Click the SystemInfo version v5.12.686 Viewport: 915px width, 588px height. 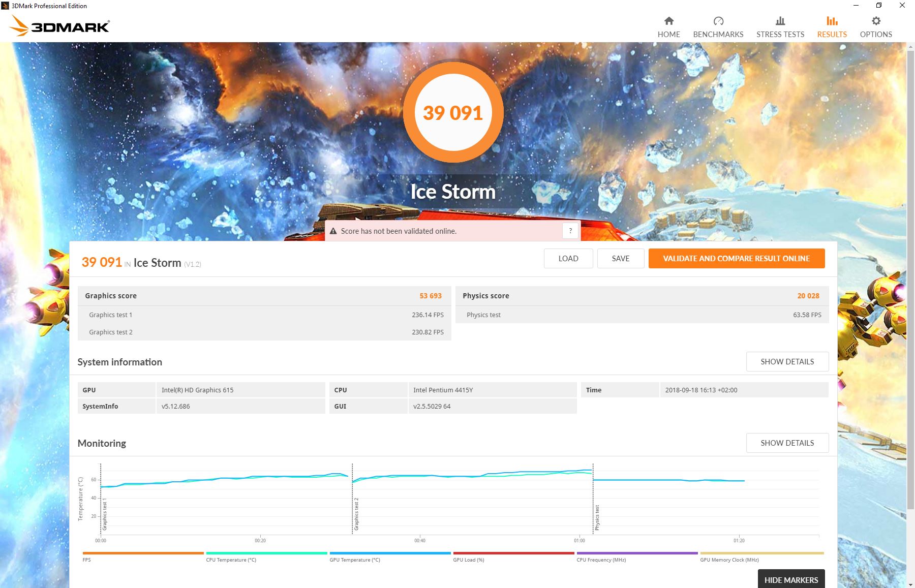pos(175,406)
